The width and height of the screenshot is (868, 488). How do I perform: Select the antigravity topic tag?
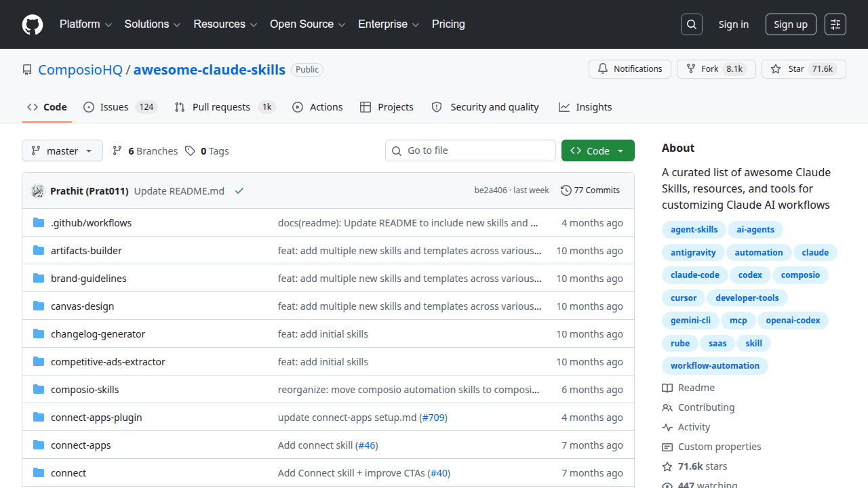click(x=693, y=253)
